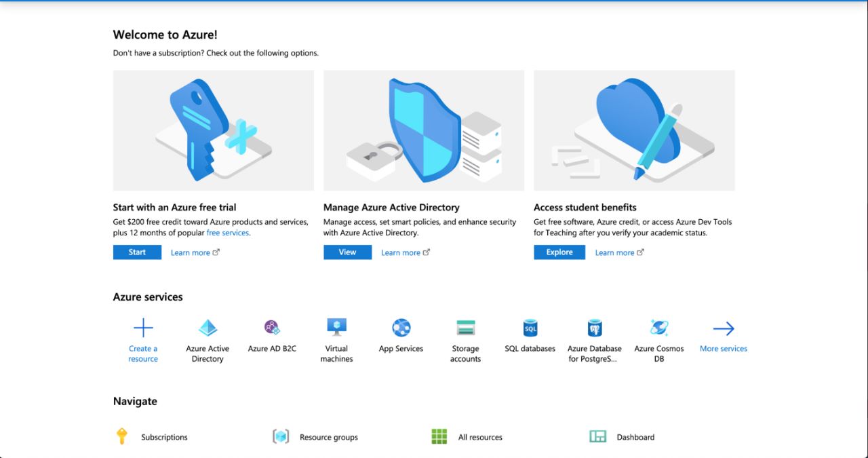Open Azure Active Directory service icon
The image size is (868, 458).
pos(208,328)
